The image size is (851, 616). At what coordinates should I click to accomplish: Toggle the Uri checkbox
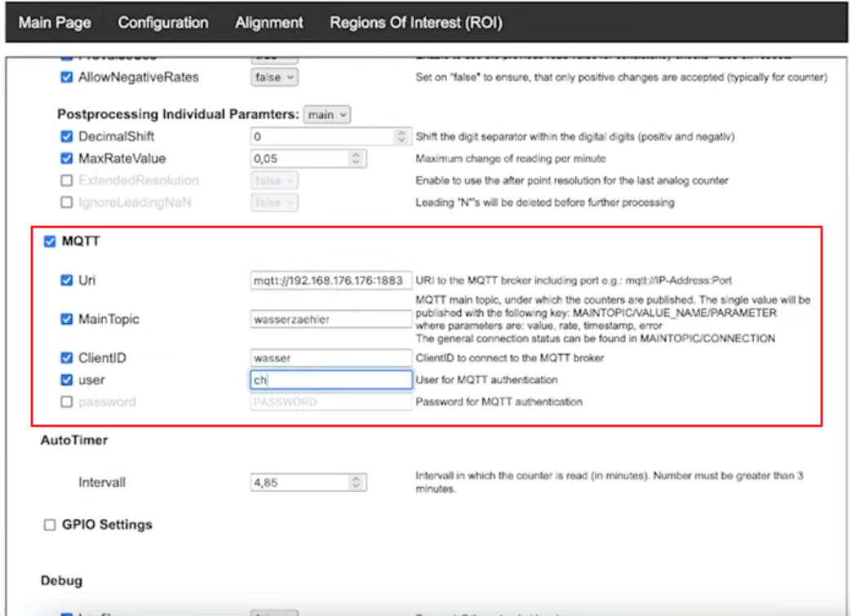[x=67, y=280]
